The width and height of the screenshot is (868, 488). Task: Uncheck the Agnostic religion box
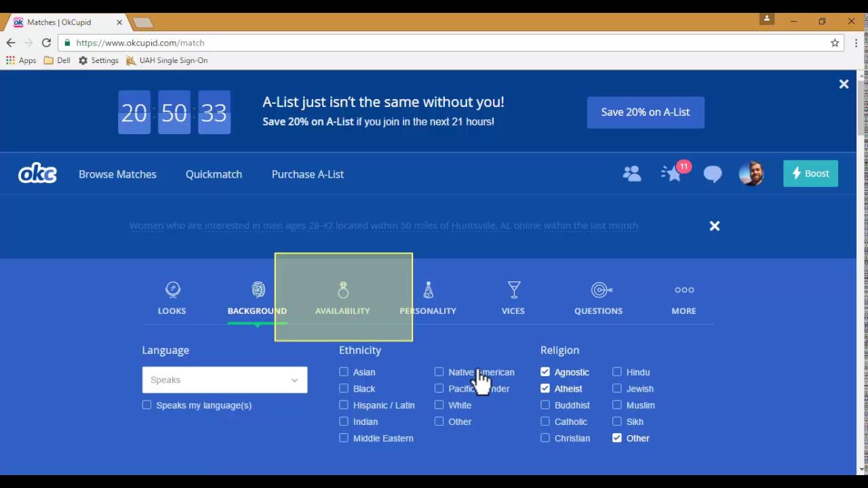click(545, 371)
